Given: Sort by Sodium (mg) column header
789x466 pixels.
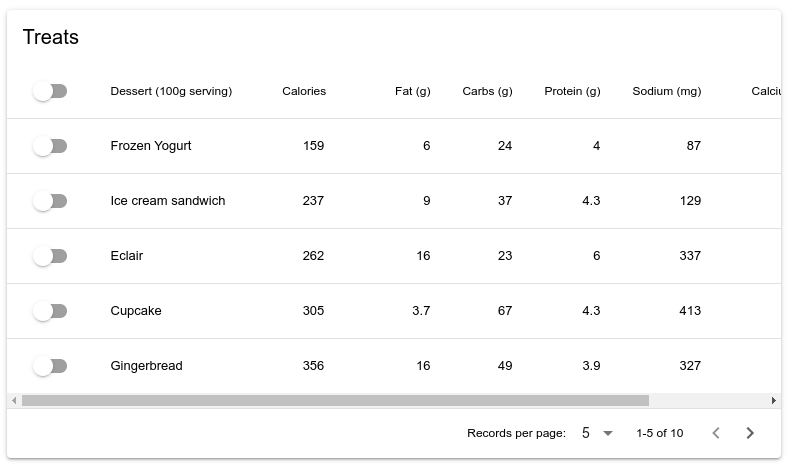Looking at the screenshot, I should [666, 91].
